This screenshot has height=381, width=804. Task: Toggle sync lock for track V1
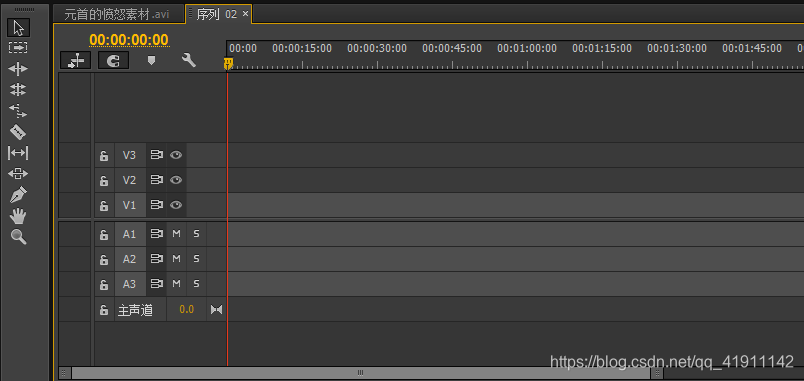click(156, 205)
